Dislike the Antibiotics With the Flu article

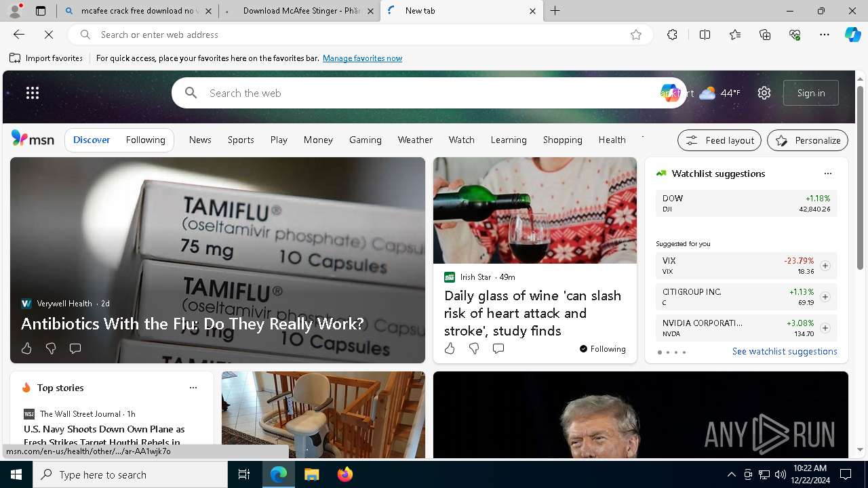coord(51,348)
